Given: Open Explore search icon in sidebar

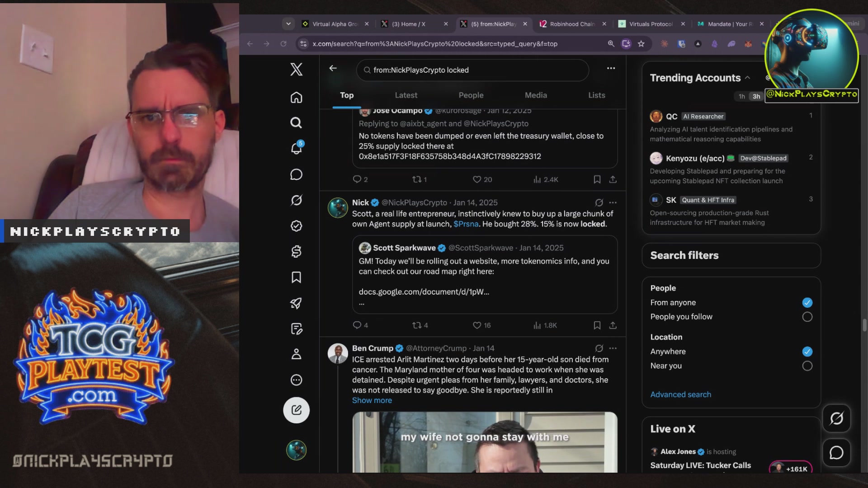Looking at the screenshot, I should point(296,123).
